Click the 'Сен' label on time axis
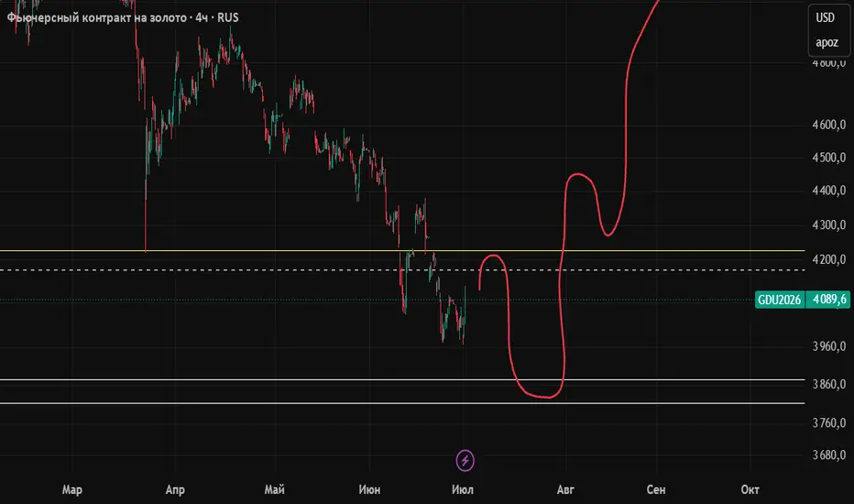The width and height of the screenshot is (854, 504). (x=656, y=489)
